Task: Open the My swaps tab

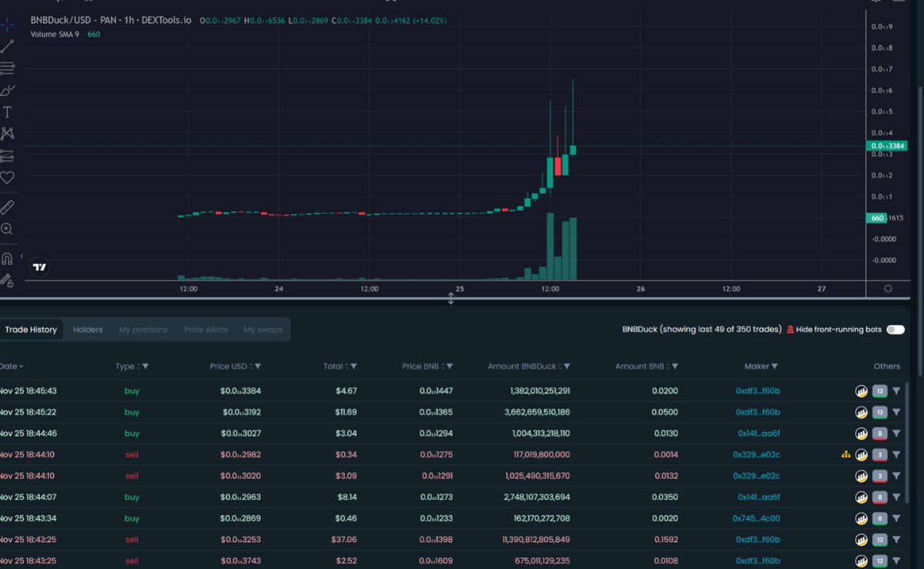Action: click(x=263, y=330)
